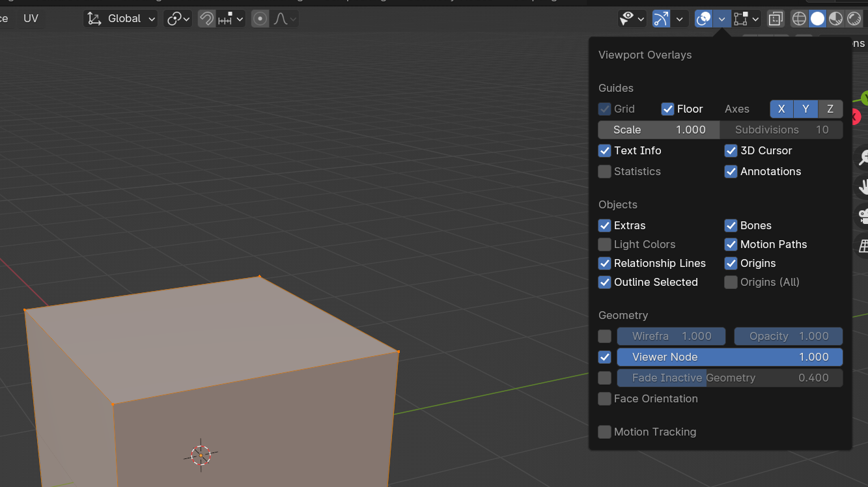868x487 pixels.
Task: Open snapping options dropdown
Action: click(x=231, y=19)
